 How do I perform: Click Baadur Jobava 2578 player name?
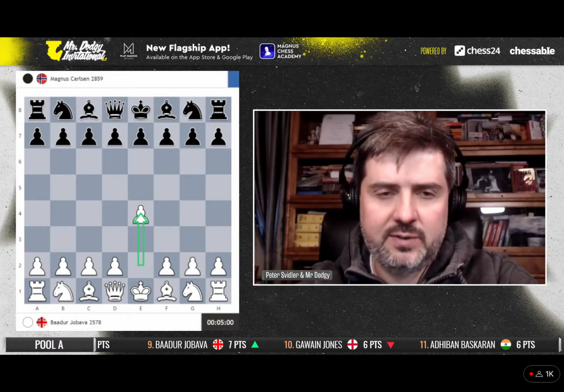(x=75, y=322)
